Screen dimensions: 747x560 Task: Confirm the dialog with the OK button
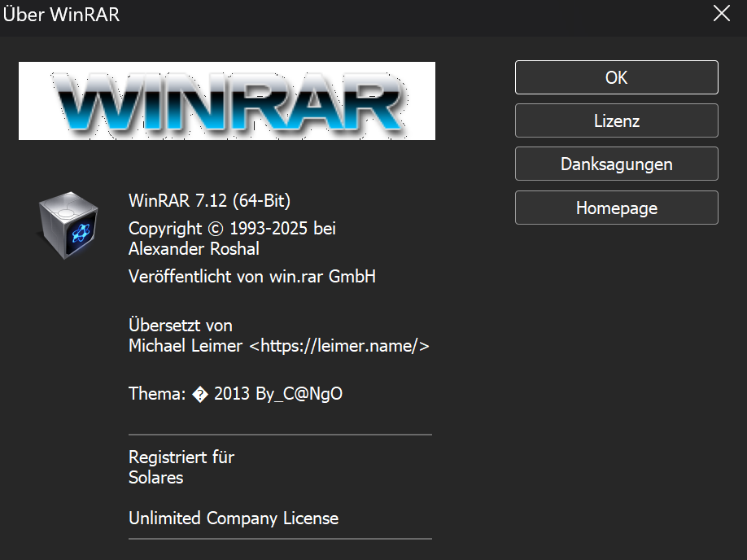pyautogui.click(x=617, y=77)
